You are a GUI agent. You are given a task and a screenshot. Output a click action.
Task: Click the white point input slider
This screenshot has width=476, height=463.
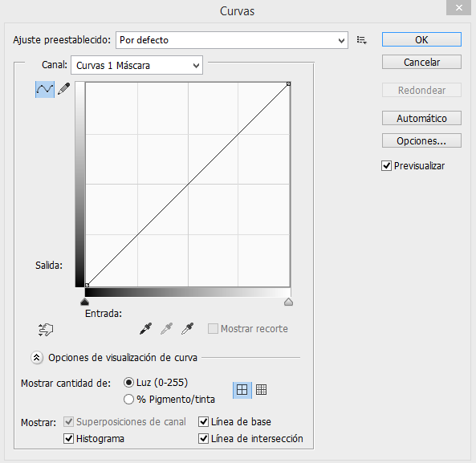[x=288, y=302]
